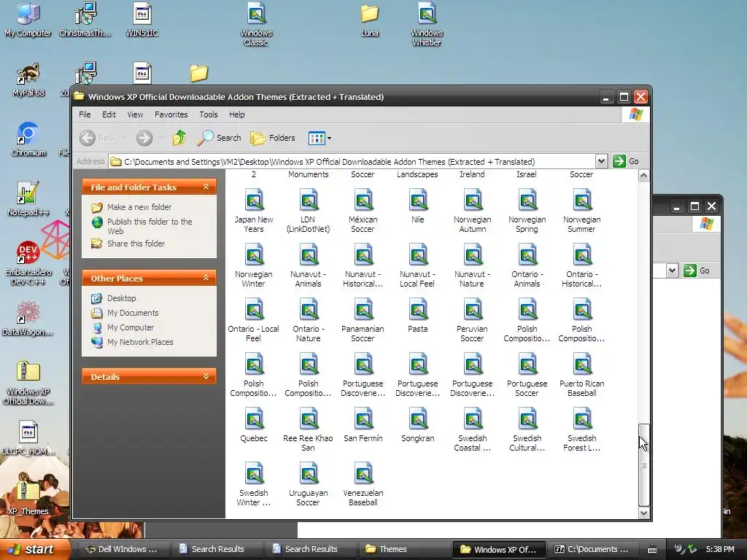Collapse the File and Folder Tasks panel
Viewport: 747px width, 560px height.
(206, 187)
